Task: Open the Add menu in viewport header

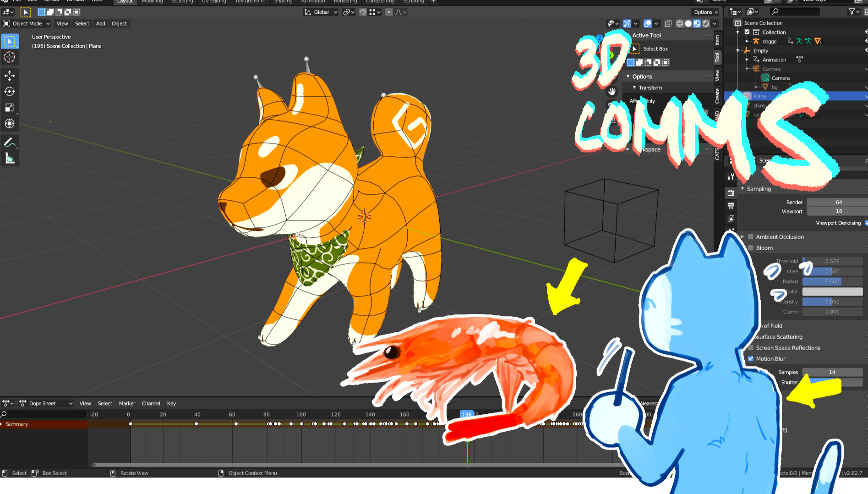Action: coord(100,24)
